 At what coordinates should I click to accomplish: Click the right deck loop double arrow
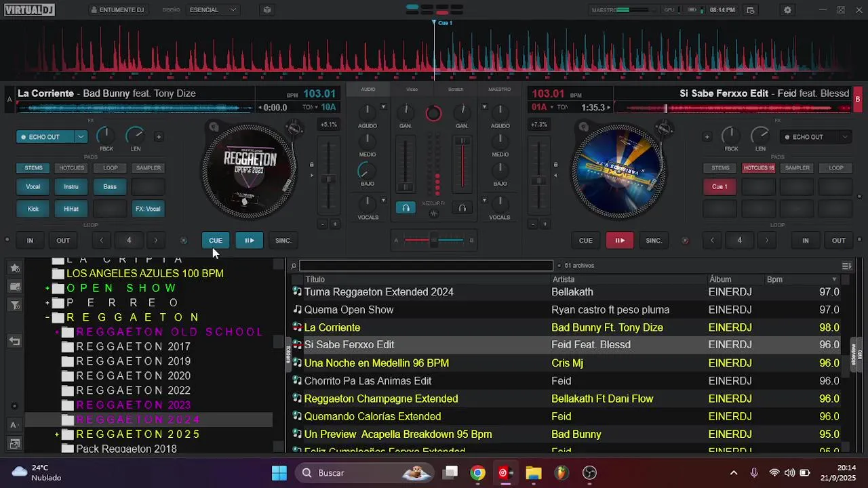(x=767, y=241)
